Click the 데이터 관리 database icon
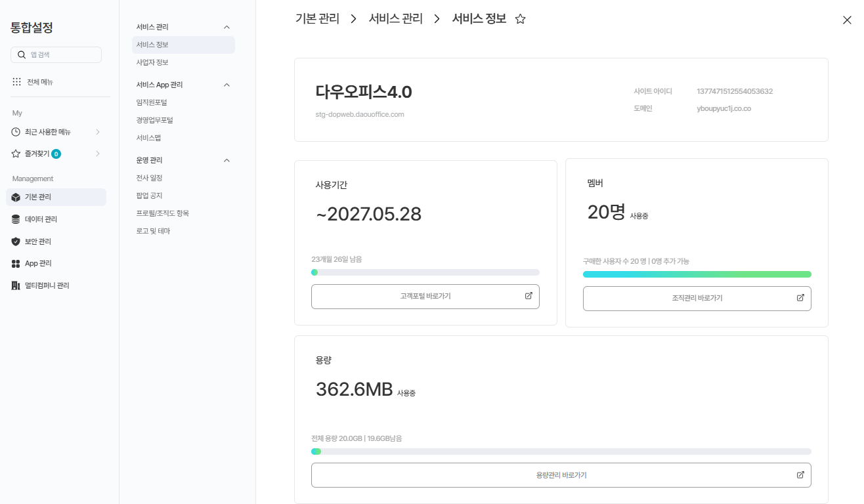The image size is (864, 504). coord(16,219)
